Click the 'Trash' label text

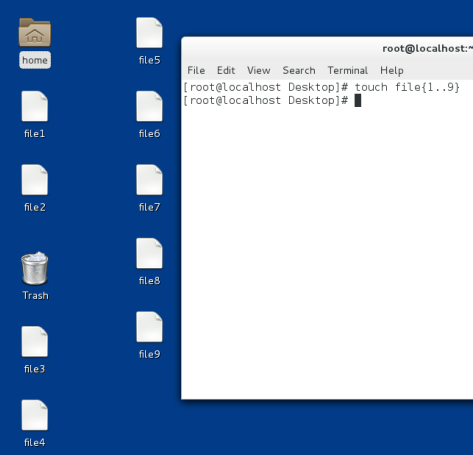pyautogui.click(x=35, y=296)
